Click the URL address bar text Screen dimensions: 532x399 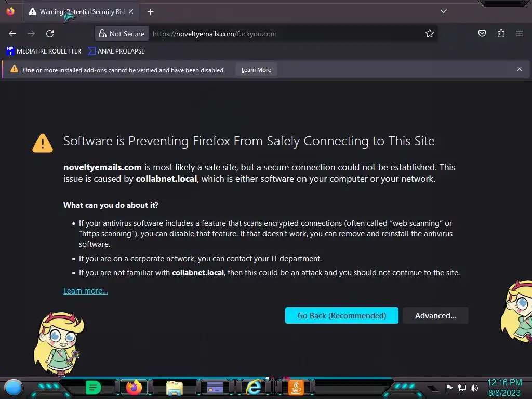pyautogui.click(x=215, y=34)
